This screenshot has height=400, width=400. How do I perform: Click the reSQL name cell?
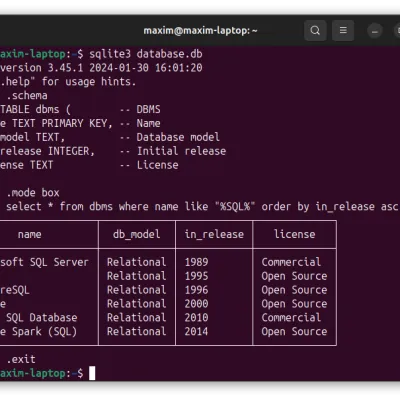pos(15,290)
